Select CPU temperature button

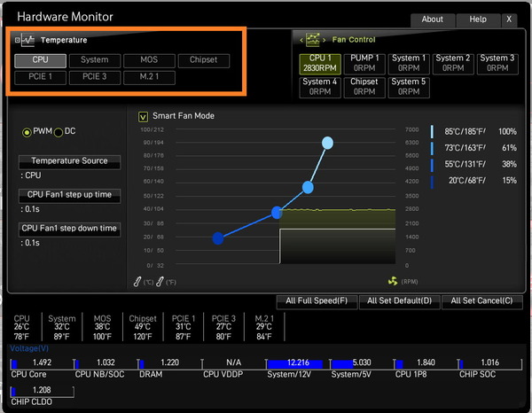(x=41, y=60)
